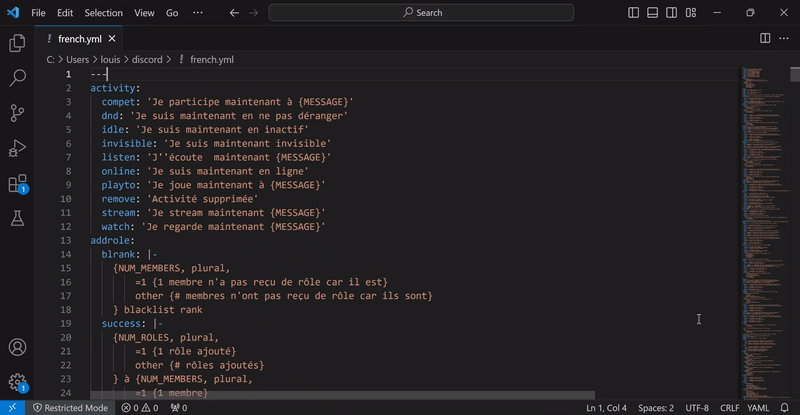Toggle the bottom panel layout icon

pyautogui.click(x=653, y=13)
